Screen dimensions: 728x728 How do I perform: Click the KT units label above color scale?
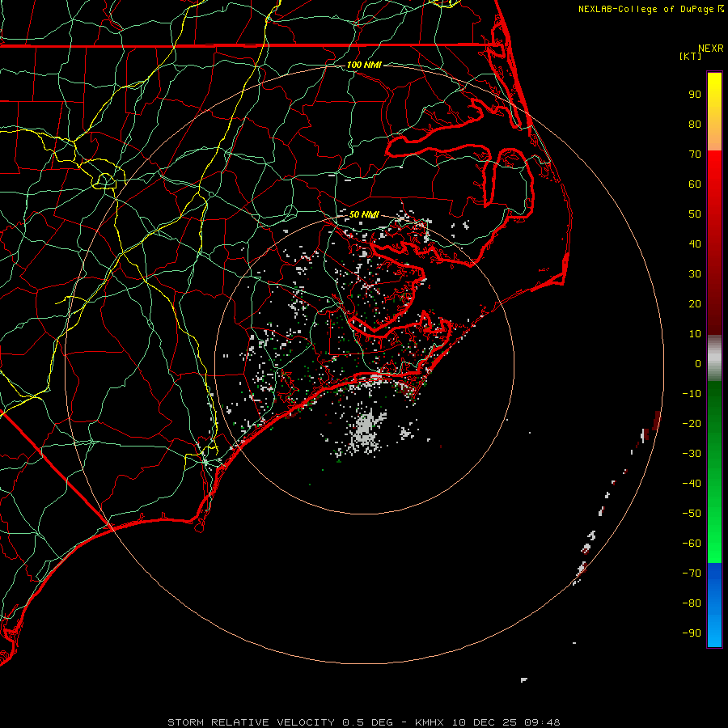pos(691,56)
